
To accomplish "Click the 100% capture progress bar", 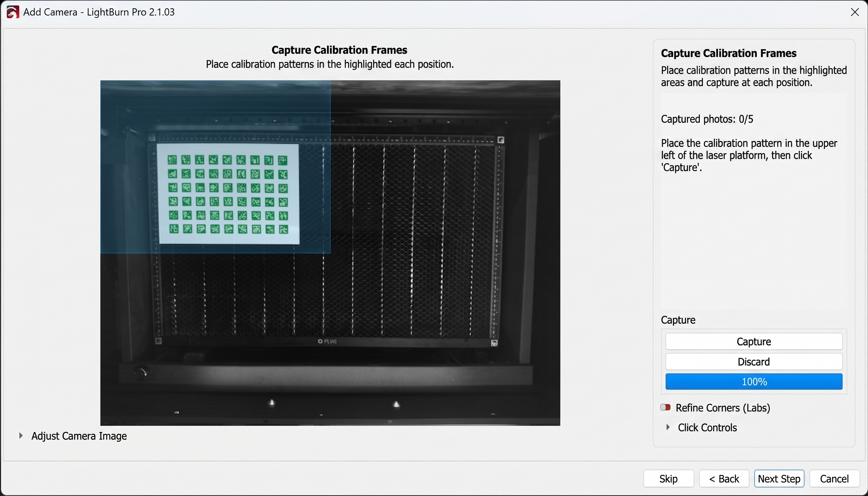I will click(x=754, y=381).
